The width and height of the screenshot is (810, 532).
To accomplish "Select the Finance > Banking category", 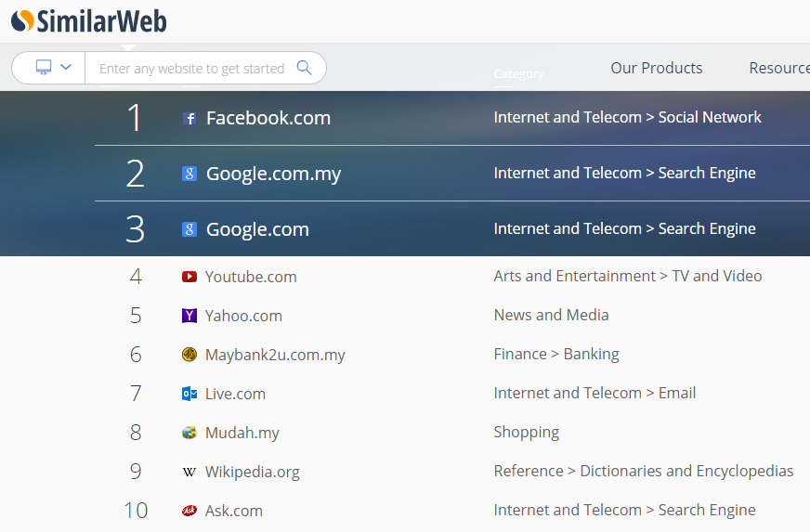I will click(x=556, y=355).
